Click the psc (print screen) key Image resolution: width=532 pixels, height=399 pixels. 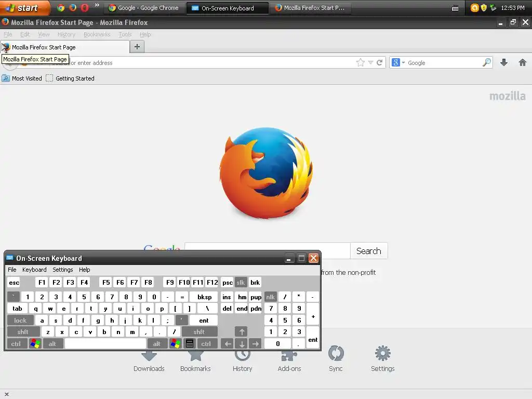pyautogui.click(x=228, y=282)
